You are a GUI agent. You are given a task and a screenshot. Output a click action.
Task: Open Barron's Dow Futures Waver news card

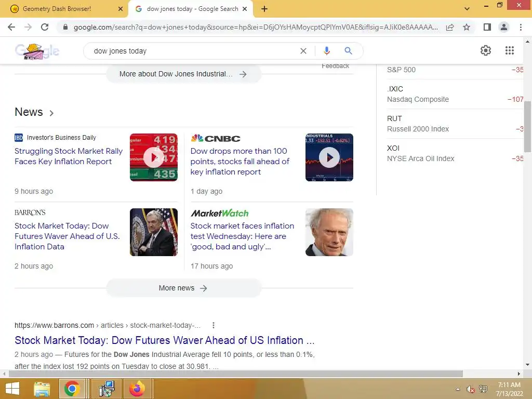pyautogui.click(x=67, y=236)
